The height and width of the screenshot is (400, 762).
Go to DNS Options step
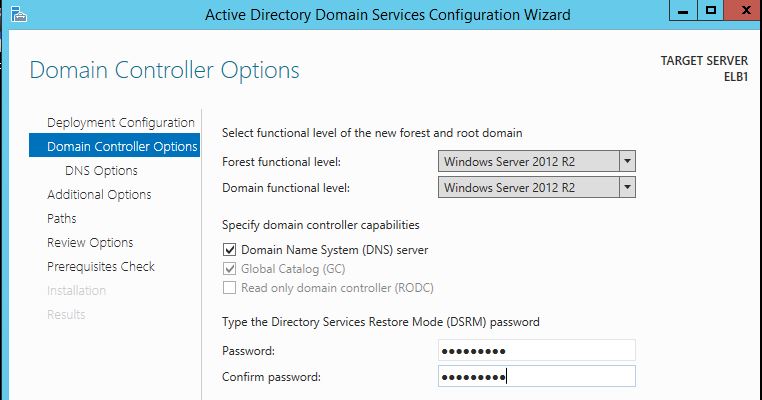101,171
